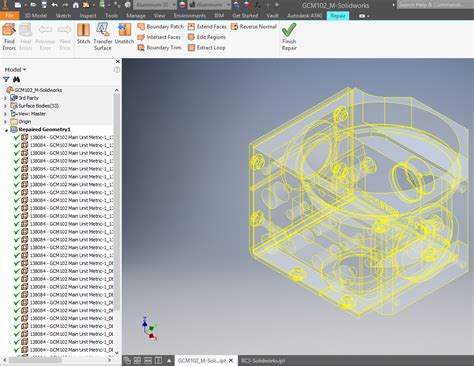474x366 pixels.
Task: Use the Extend Faces tool
Action: click(207, 26)
